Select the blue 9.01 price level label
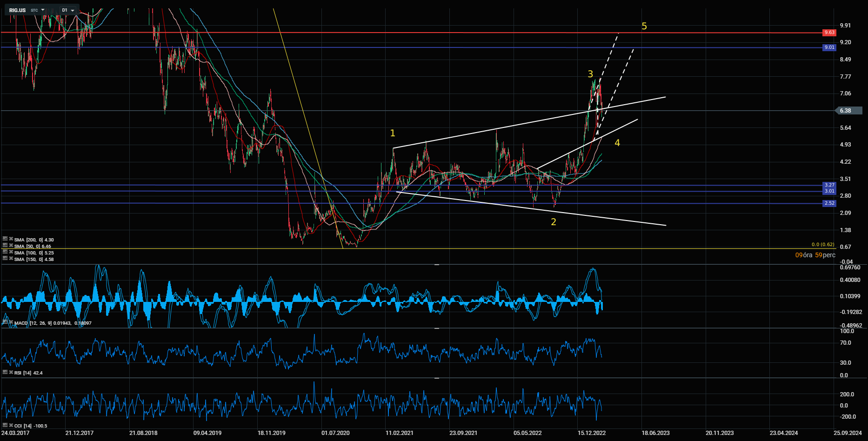Screen dimensions: 868x441 pyautogui.click(x=829, y=47)
